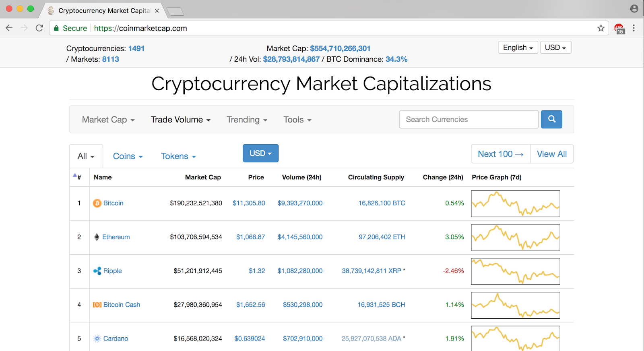644x351 pixels.
Task: Open Ripple 7d price graph
Action: pyautogui.click(x=516, y=271)
